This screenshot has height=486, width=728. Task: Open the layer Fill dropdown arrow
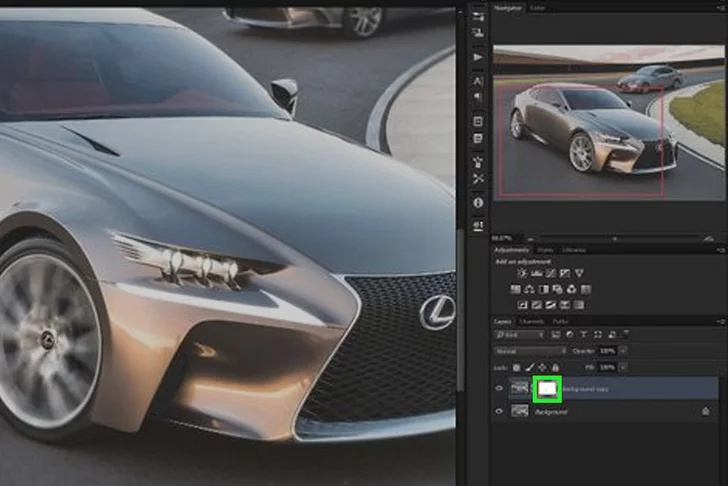[x=624, y=367]
